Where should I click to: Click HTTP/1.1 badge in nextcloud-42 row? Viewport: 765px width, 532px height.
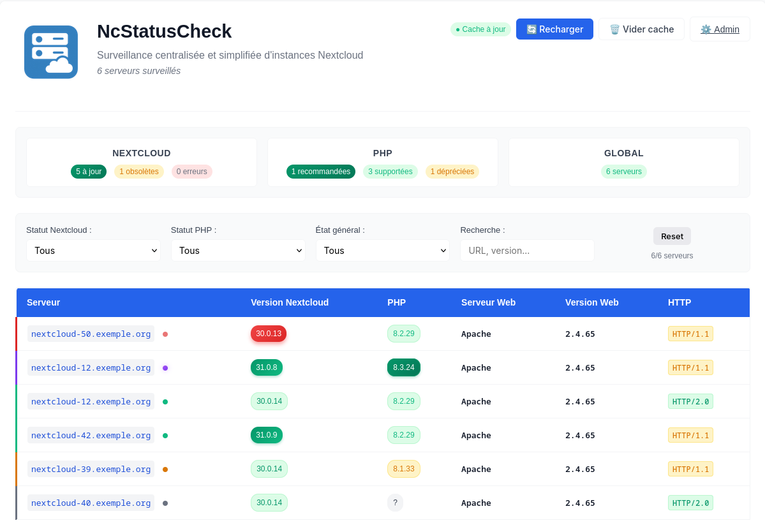[x=690, y=436]
